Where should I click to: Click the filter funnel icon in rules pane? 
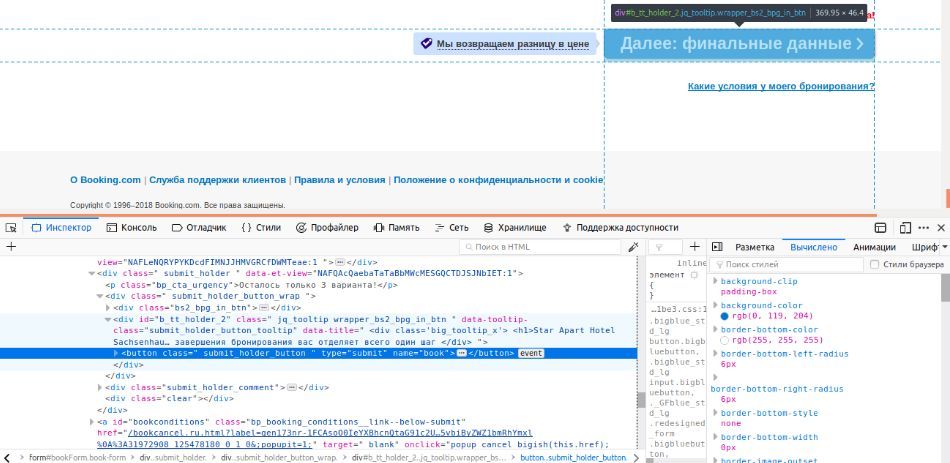click(660, 247)
